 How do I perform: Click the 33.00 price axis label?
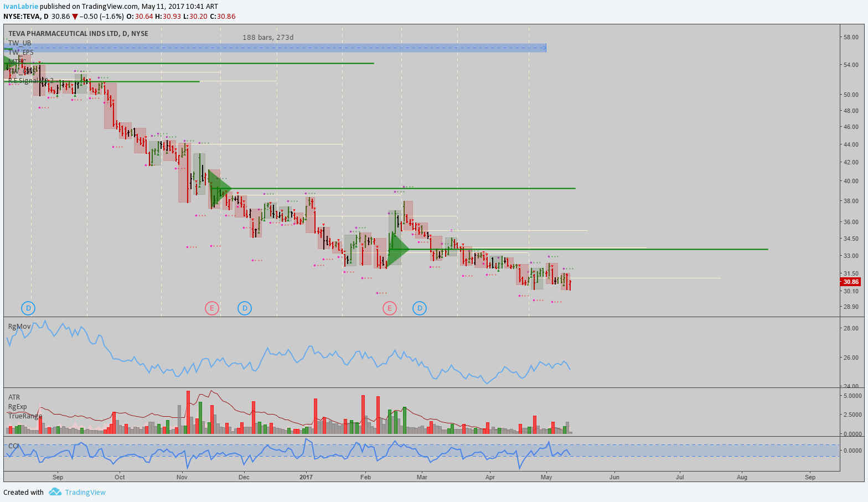[851, 256]
